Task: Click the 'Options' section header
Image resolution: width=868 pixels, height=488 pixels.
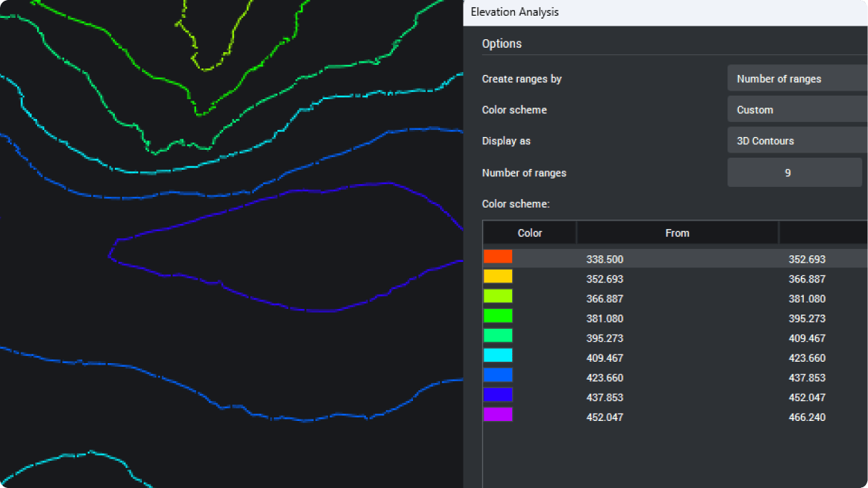Action: point(501,44)
